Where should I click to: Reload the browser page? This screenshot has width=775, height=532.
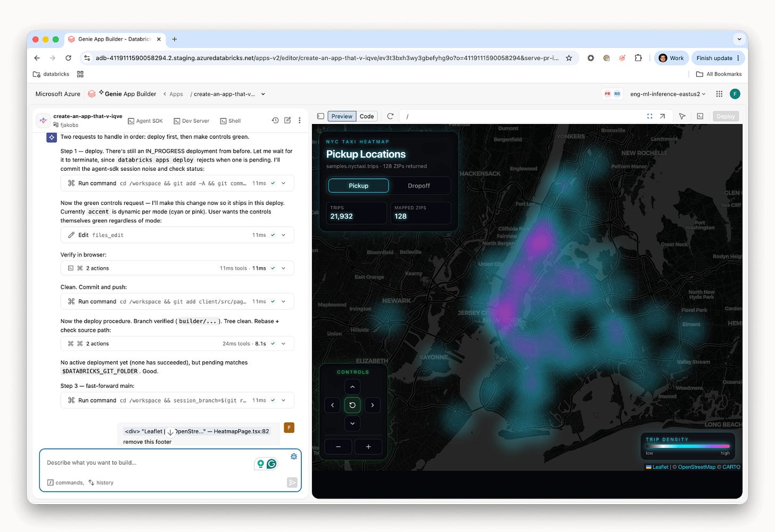tap(68, 58)
